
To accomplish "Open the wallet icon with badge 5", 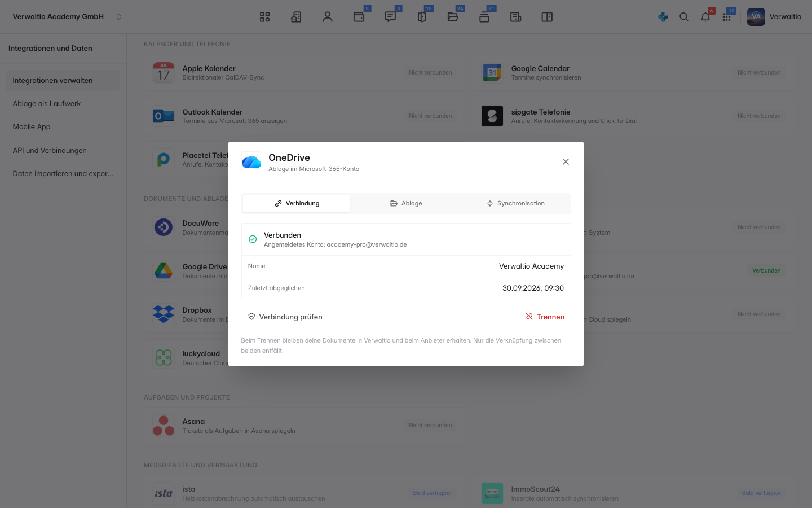I will (x=359, y=17).
